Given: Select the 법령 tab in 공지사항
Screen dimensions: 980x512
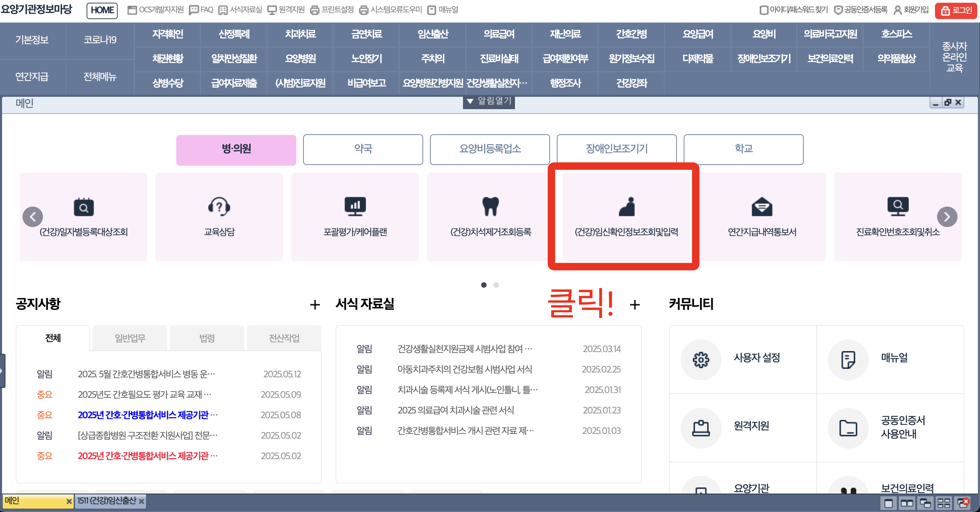Looking at the screenshot, I should (207, 338).
